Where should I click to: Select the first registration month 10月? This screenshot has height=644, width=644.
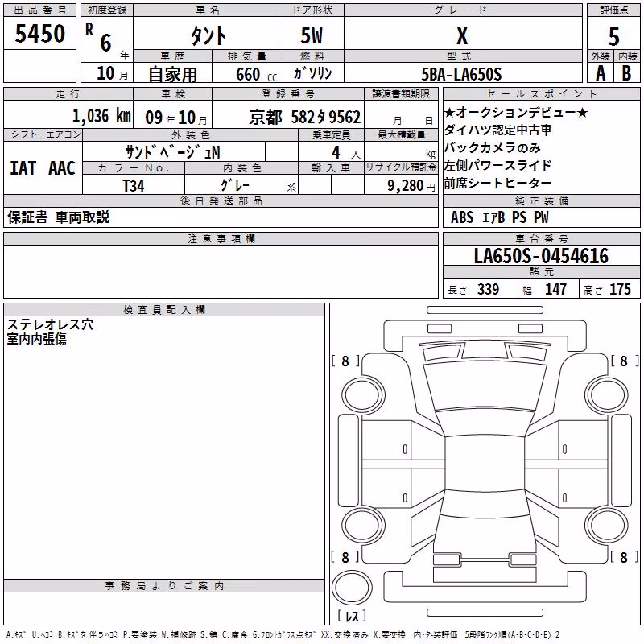coord(112,73)
